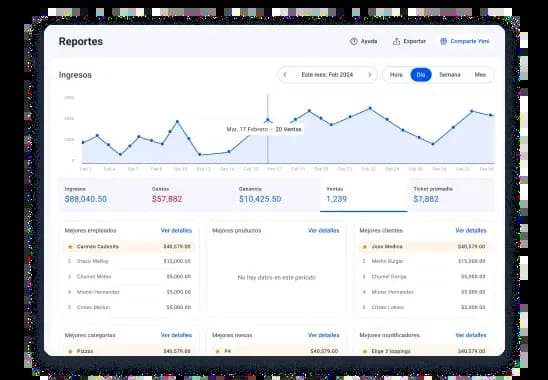Click the Ayuda help icon
The width and height of the screenshot is (548, 380).
point(354,41)
